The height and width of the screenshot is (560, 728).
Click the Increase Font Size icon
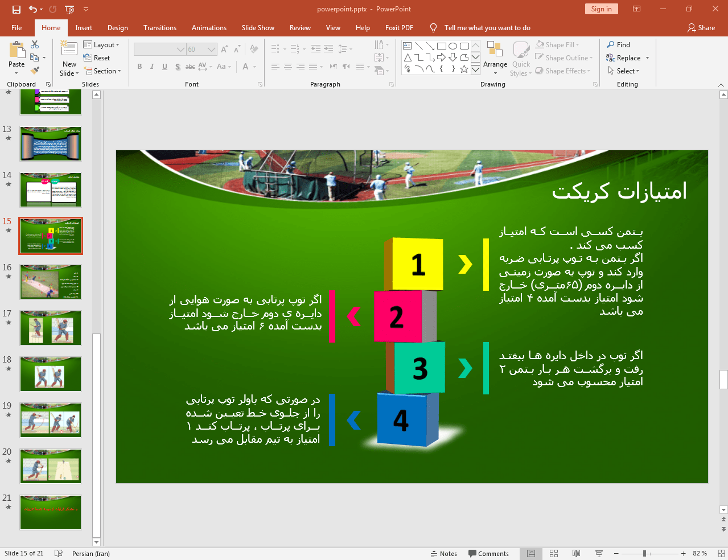coord(224,50)
